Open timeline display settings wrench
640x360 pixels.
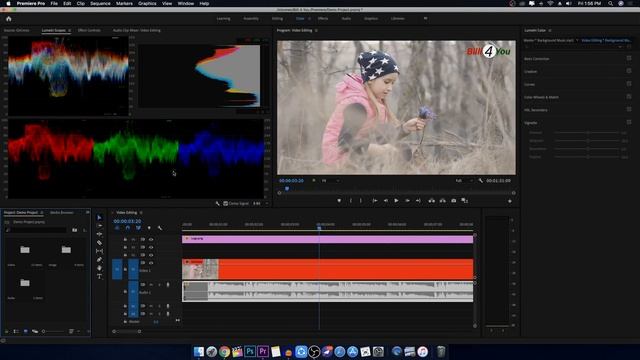click(160, 228)
